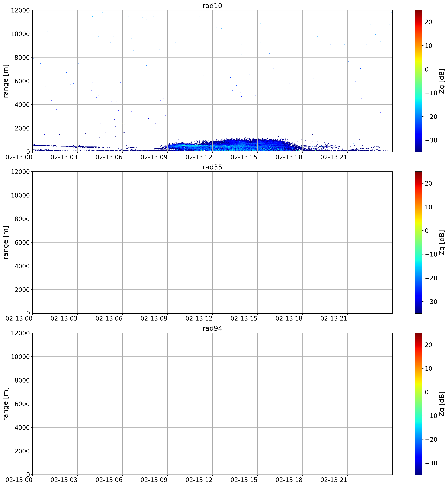Screen dimensions: 448x486
Task: Click the 10000 y-axis tick of rad94 plot
Action: 20,357
